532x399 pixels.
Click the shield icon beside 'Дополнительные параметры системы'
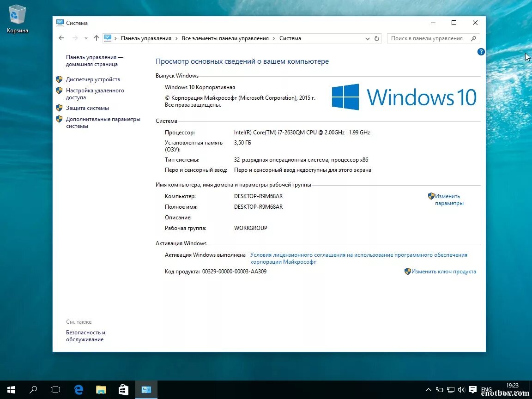tap(59, 119)
